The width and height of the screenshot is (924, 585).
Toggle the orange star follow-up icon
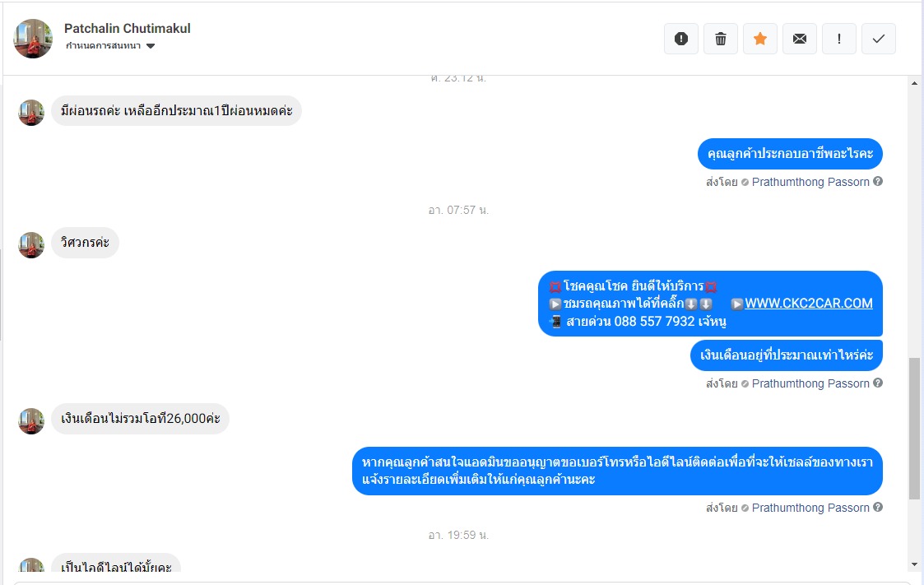click(760, 39)
